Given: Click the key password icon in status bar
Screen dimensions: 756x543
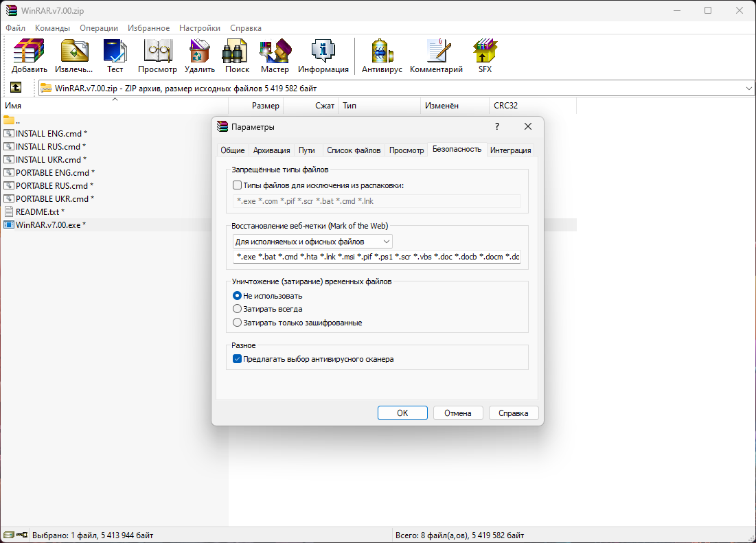Looking at the screenshot, I should 22,535.
